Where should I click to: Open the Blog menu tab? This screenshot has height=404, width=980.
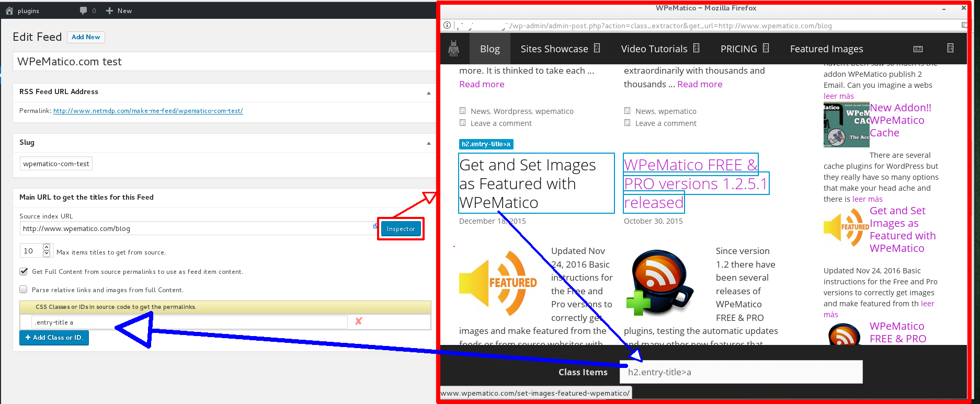tap(490, 49)
